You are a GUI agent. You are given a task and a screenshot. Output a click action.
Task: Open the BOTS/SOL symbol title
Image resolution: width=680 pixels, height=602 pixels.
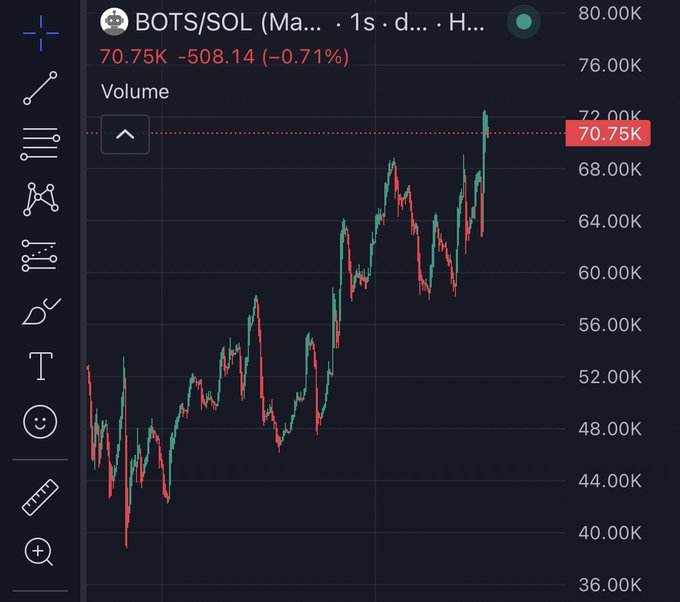click(228, 22)
